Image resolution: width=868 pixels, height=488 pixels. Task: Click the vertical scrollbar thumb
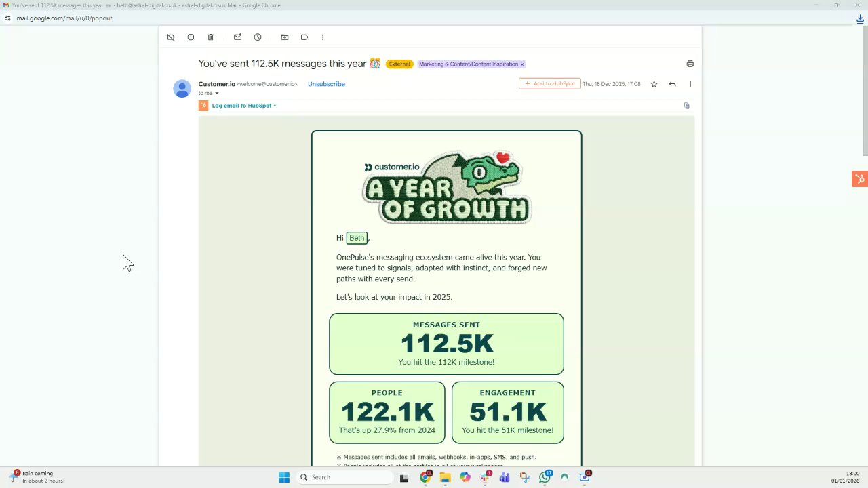click(x=865, y=91)
